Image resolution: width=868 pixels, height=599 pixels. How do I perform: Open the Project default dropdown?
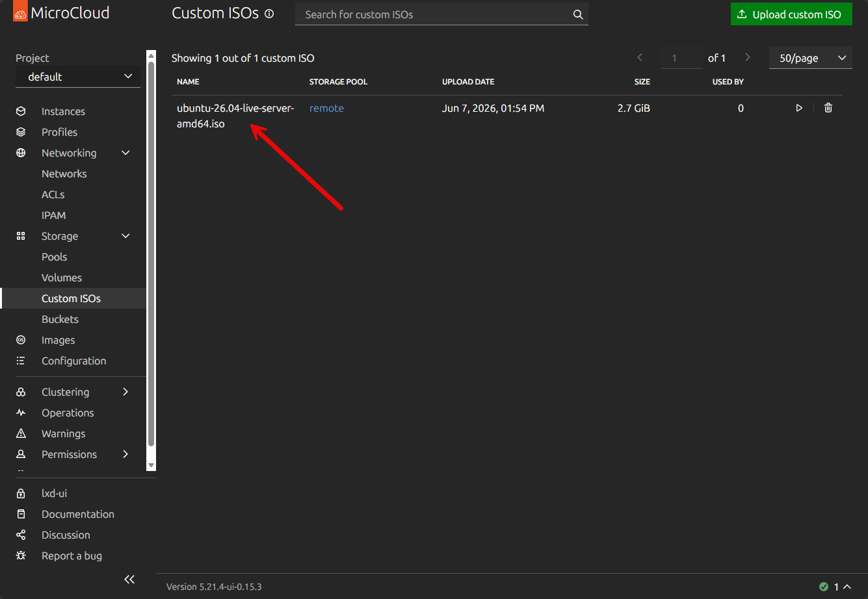click(x=78, y=77)
